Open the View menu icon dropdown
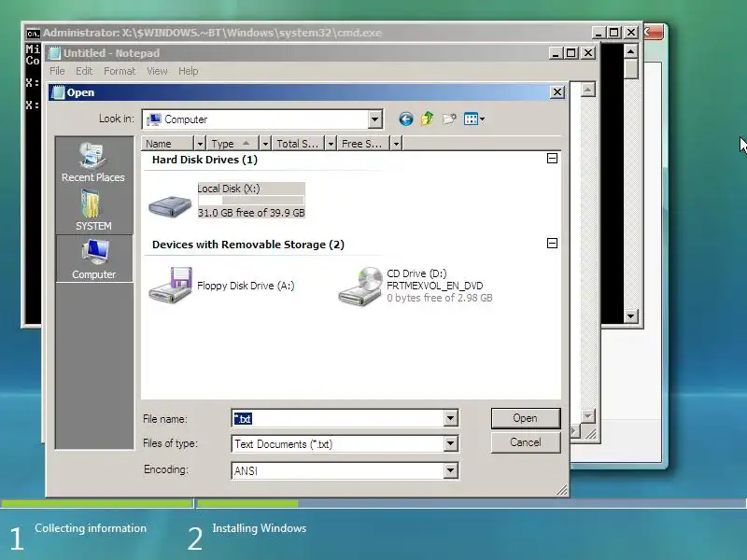This screenshot has width=747, height=560. coord(474,119)
